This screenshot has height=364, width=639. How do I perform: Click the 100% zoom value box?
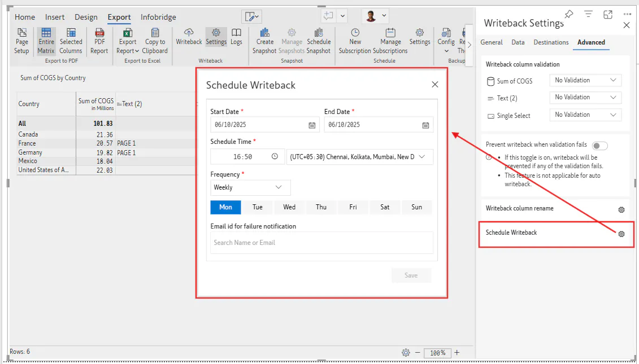[438, 353]
